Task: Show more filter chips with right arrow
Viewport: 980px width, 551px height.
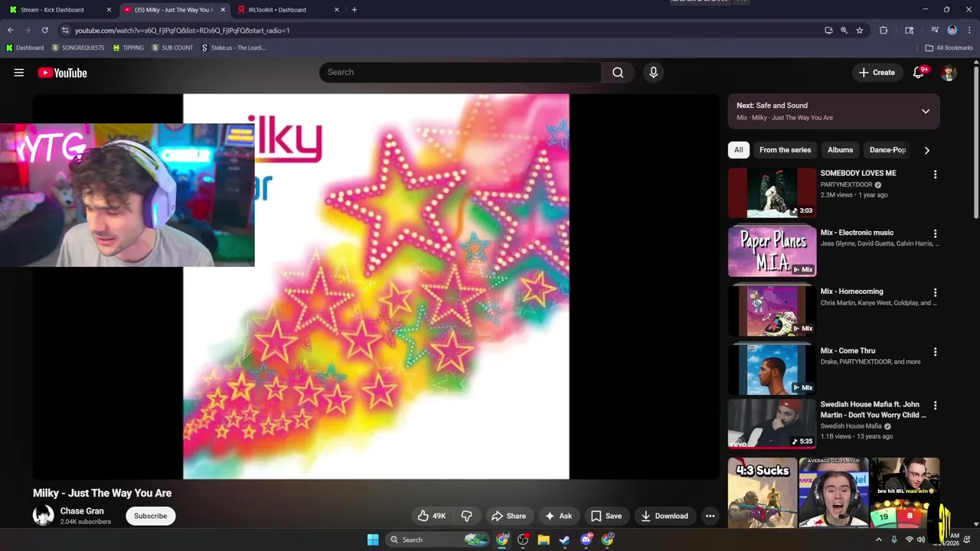Action: pos(926,150)
